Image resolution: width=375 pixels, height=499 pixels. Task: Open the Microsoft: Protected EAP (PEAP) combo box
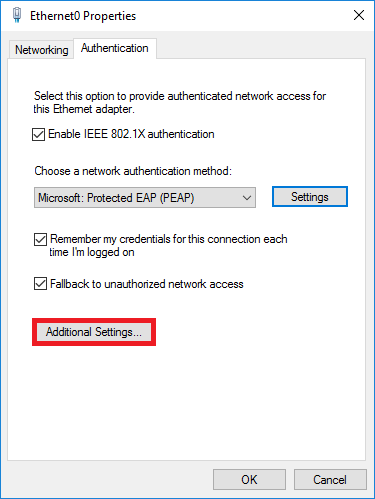click(x=145, y=198)
